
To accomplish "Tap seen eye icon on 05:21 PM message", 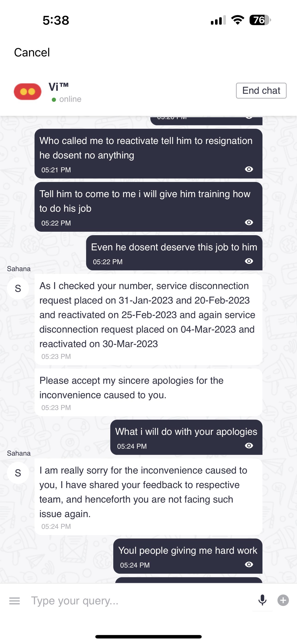I will pyautogui.click(x=249, y=169).
